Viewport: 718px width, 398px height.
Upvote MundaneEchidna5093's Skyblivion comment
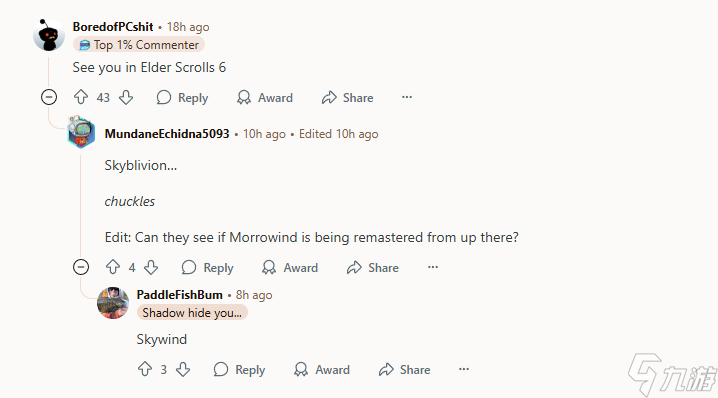pos(113,267)
